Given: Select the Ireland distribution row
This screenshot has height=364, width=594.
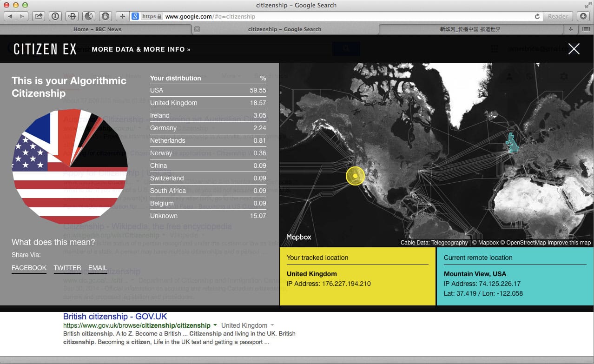Looking at the screenshot, I should 208,115.
